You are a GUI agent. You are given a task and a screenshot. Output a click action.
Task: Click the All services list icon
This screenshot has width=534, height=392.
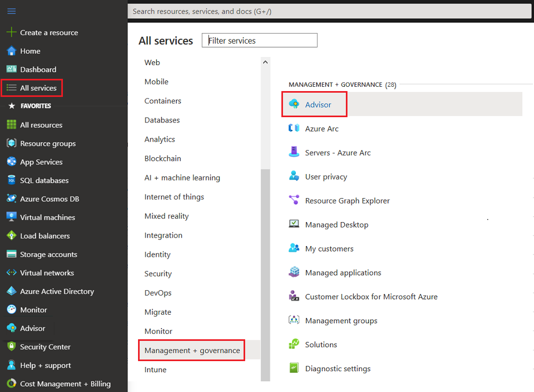[11, 88]
